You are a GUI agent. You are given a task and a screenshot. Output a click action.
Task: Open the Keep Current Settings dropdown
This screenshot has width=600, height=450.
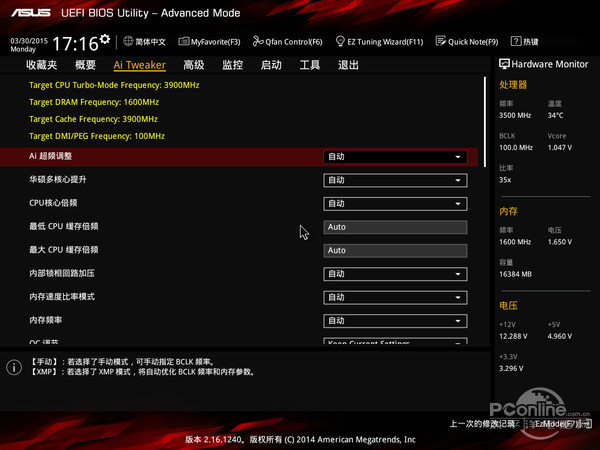[x=395, y=341]
